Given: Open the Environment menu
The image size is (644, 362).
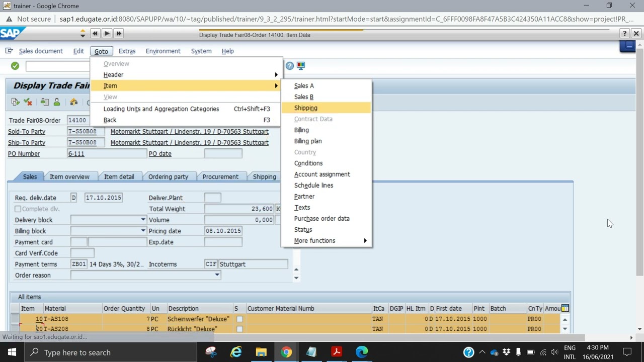Looking at the screenshot, I should [163, 51].
